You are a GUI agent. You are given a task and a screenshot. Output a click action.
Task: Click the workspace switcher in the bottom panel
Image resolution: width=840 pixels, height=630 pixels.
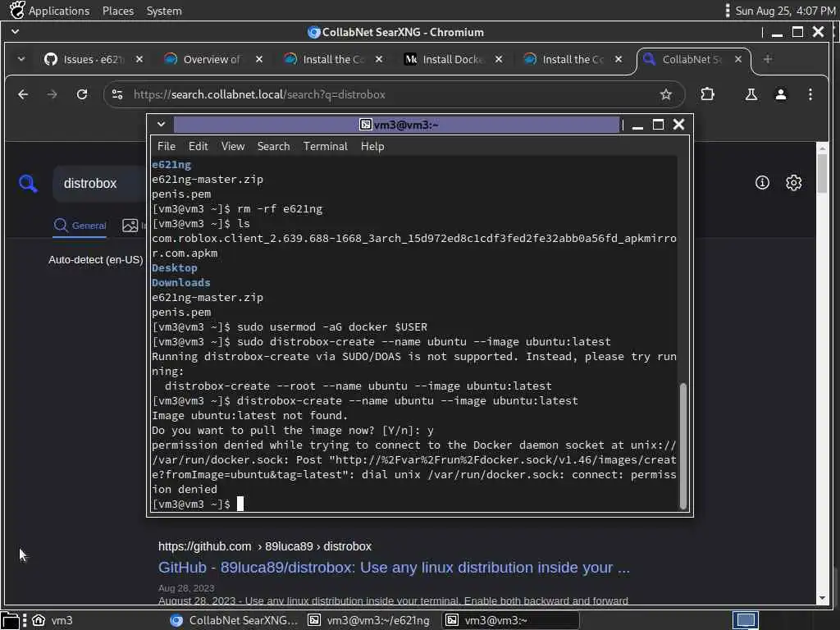[745, 620]
